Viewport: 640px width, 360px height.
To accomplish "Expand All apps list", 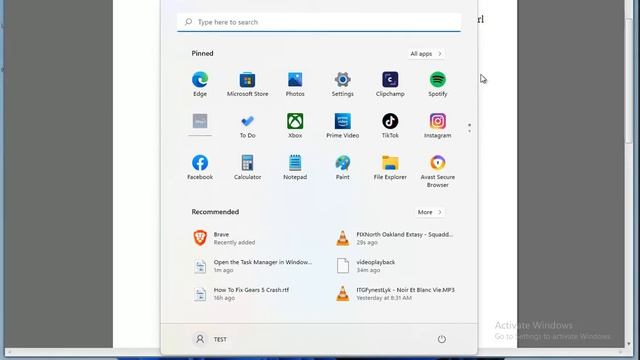I will pyautogui.click(x=426, y=53).
